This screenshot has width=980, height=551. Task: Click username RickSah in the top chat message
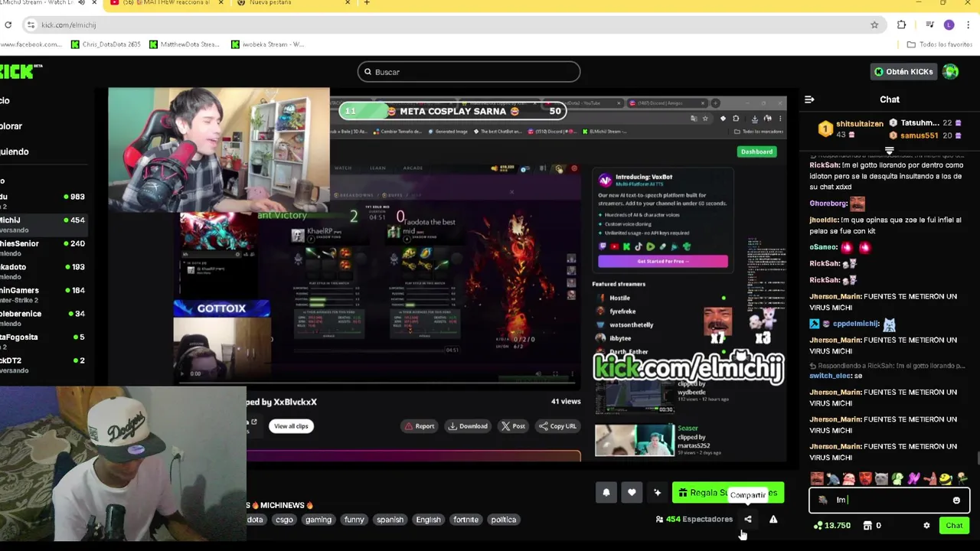click(825, 165)
